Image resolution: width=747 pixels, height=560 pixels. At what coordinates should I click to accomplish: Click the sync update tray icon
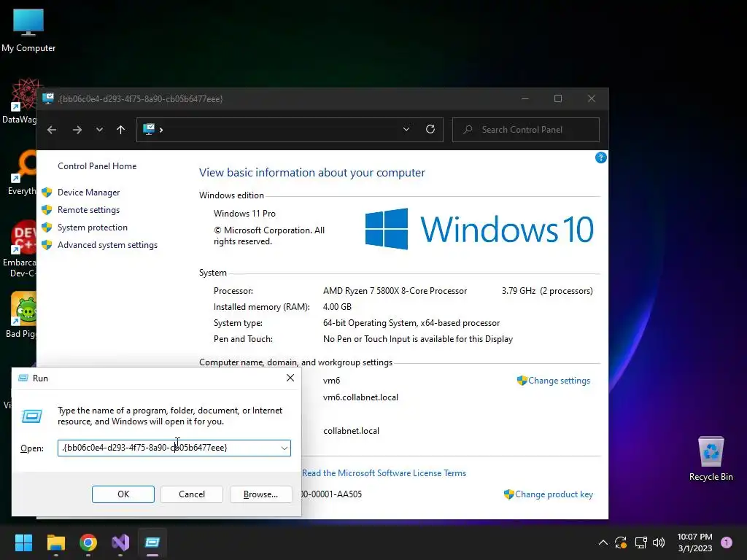(x=621, y=542)
